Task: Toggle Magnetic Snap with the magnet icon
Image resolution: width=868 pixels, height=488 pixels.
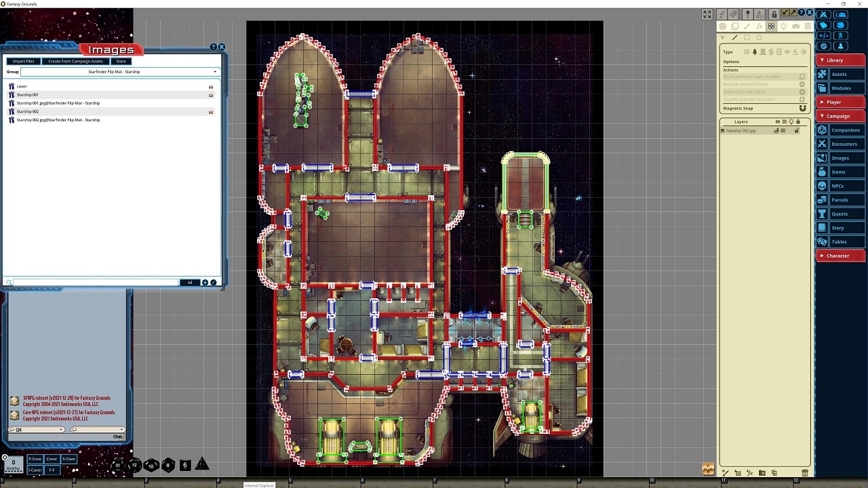Action: 803,108
